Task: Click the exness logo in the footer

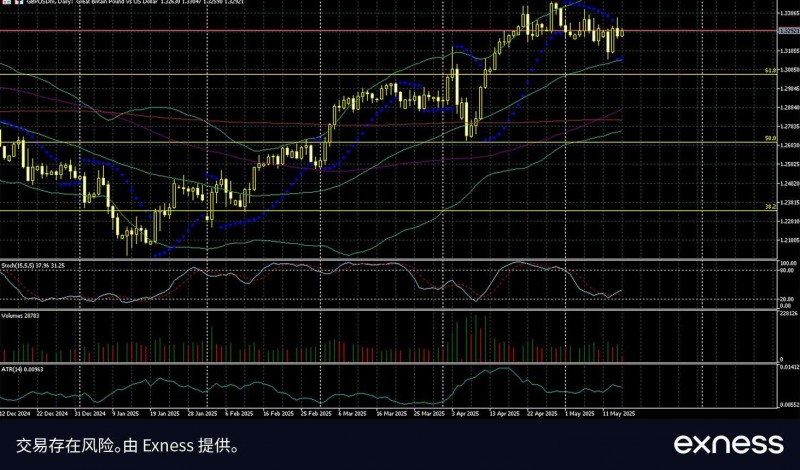Action: coord(729,444)
